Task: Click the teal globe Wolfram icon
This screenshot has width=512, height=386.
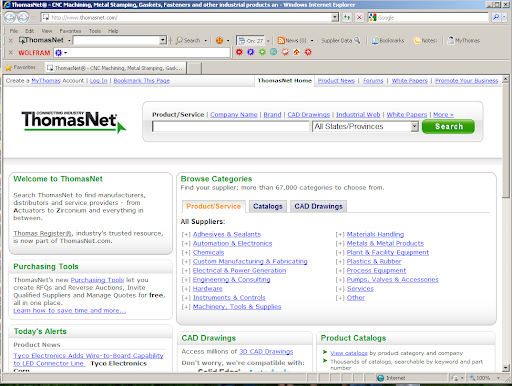Action: (x=273, y=52)
